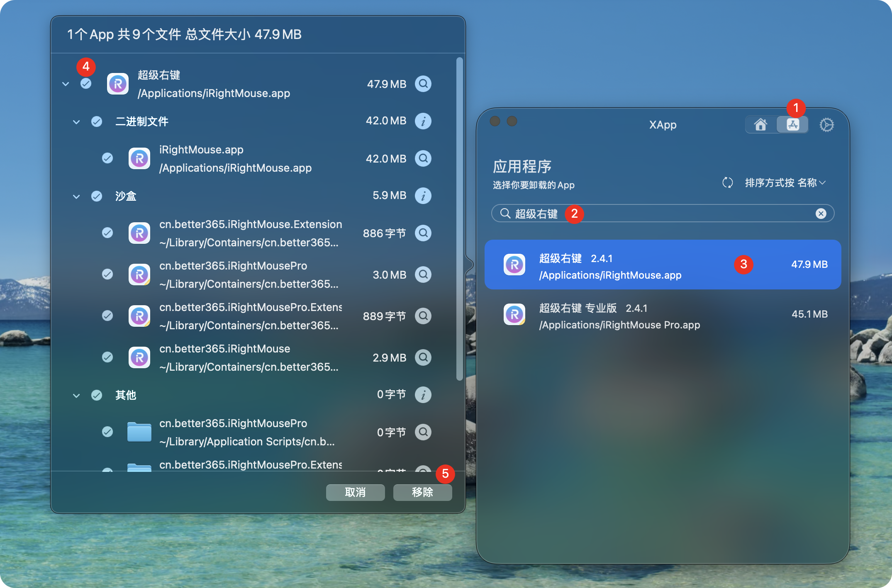Show info for 沙盒 group
The image size is (892, 588).
click(x=423, y=196)
